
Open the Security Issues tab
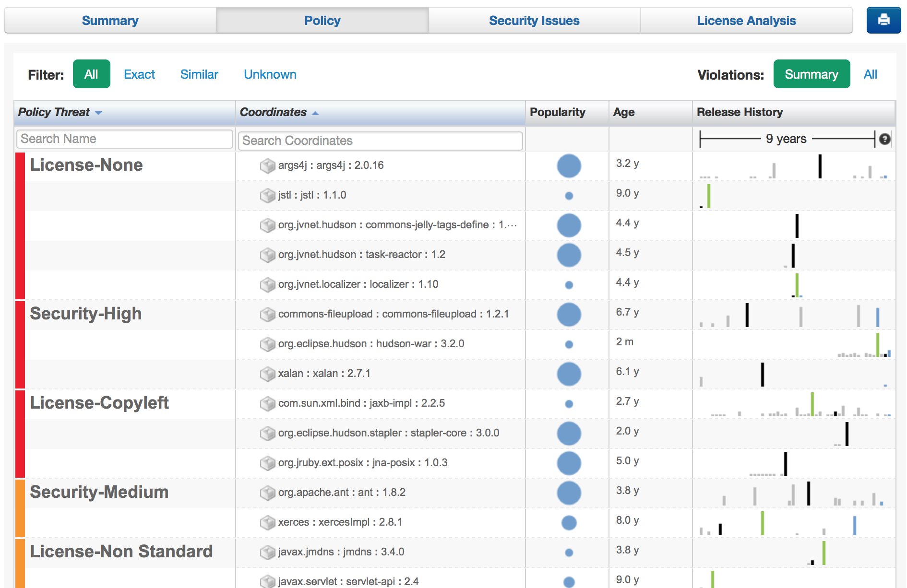pyautogui.click(x=534, y=21)
